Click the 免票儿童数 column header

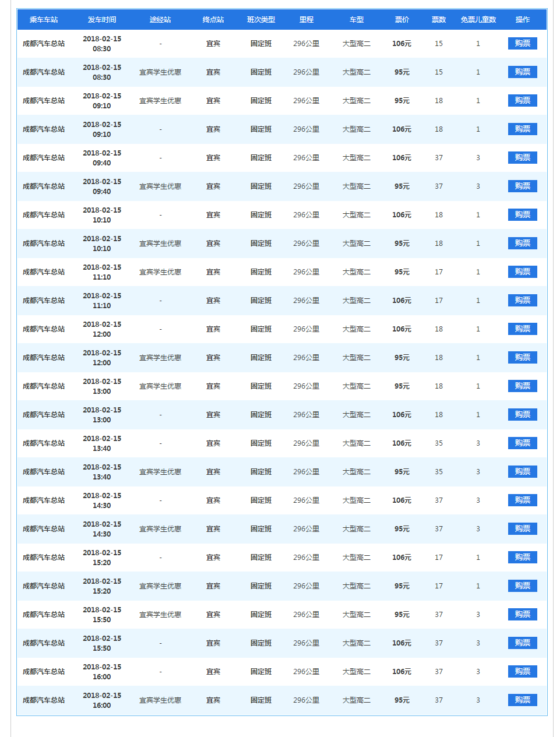pos(478,20)
